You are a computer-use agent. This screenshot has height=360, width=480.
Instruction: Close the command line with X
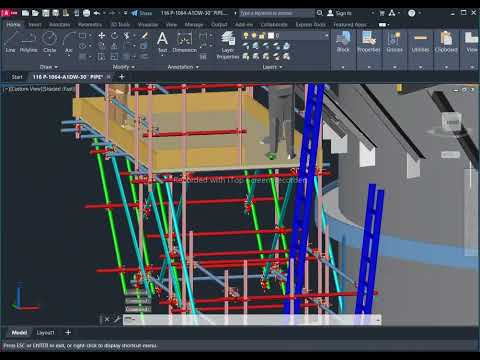(107, 320)
